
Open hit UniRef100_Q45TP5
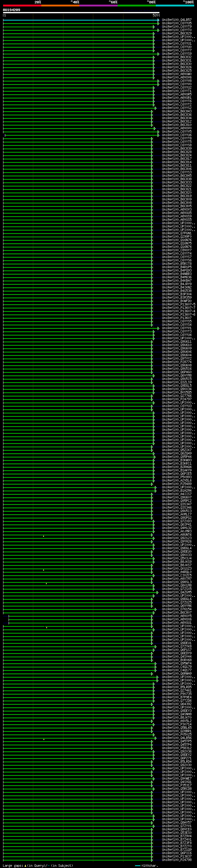point(177,741)
